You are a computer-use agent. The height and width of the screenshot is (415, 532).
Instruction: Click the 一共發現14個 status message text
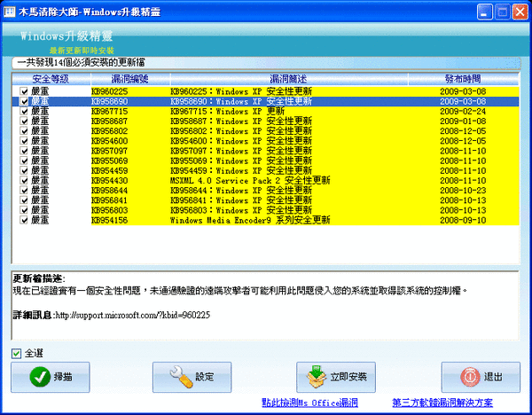(81, 62)
